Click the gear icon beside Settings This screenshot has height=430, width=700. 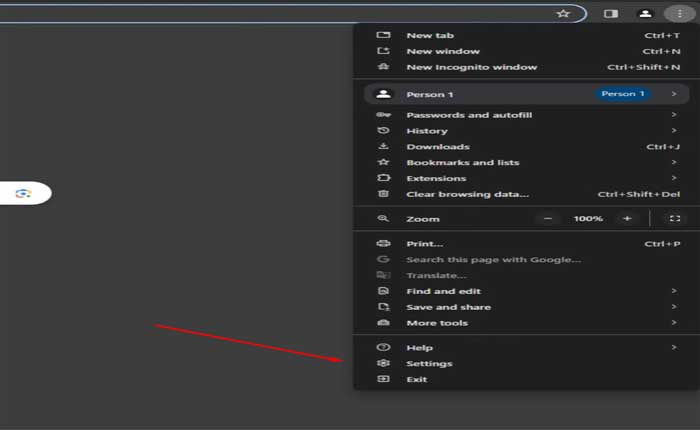tap(382, 363)
